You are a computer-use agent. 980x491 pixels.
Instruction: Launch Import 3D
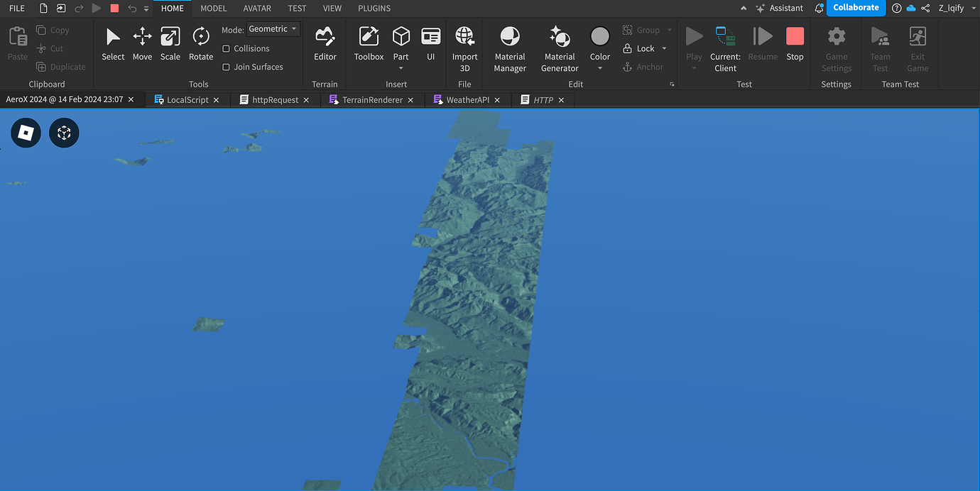(464, 46)
